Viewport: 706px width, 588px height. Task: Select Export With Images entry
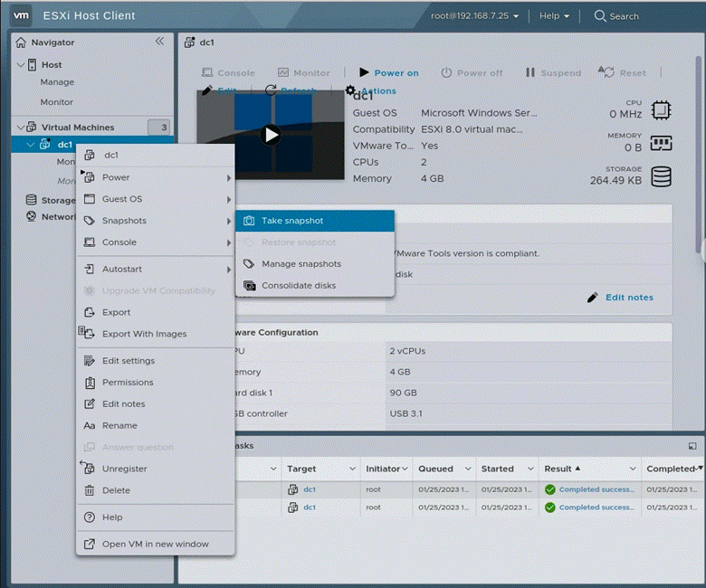(x=156, y=334)
